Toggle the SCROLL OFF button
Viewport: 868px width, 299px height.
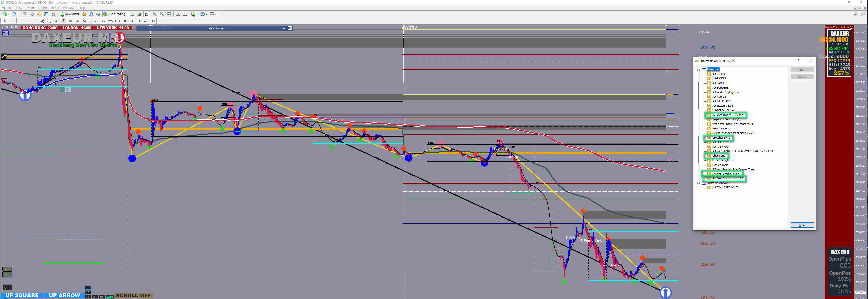133,296
